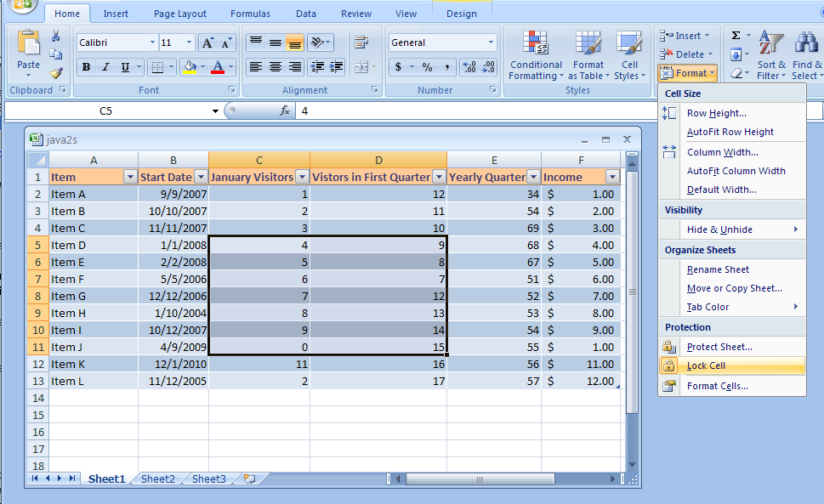Image resolution: width=824 pixels, height=504 pixels.
Task: Expand the General number format dropdown
Action: coord(491,42)
